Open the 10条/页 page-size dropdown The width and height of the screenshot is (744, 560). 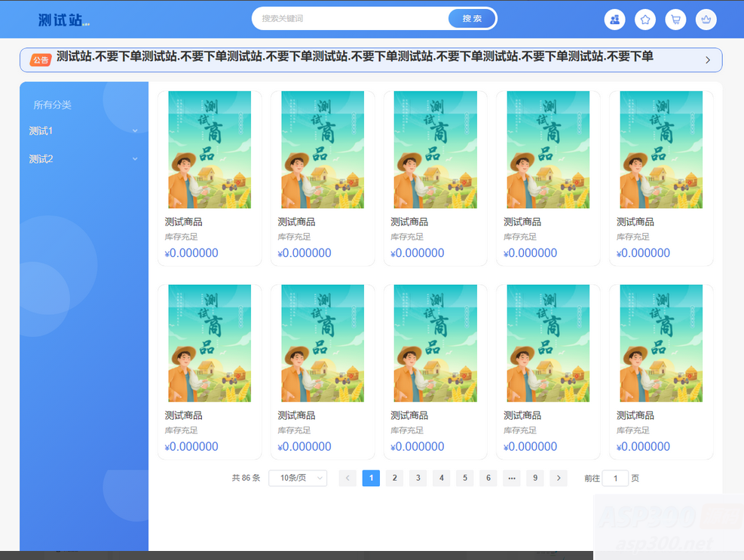coord(297,478)
